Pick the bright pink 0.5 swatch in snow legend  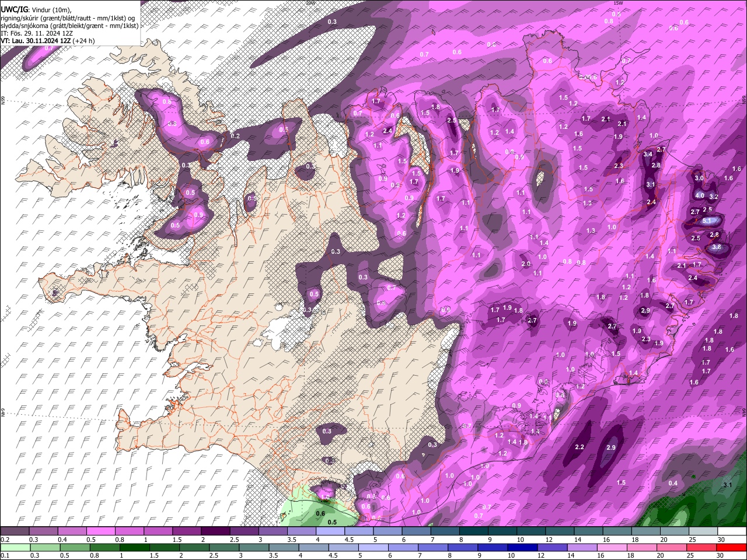tap(100, 531)
